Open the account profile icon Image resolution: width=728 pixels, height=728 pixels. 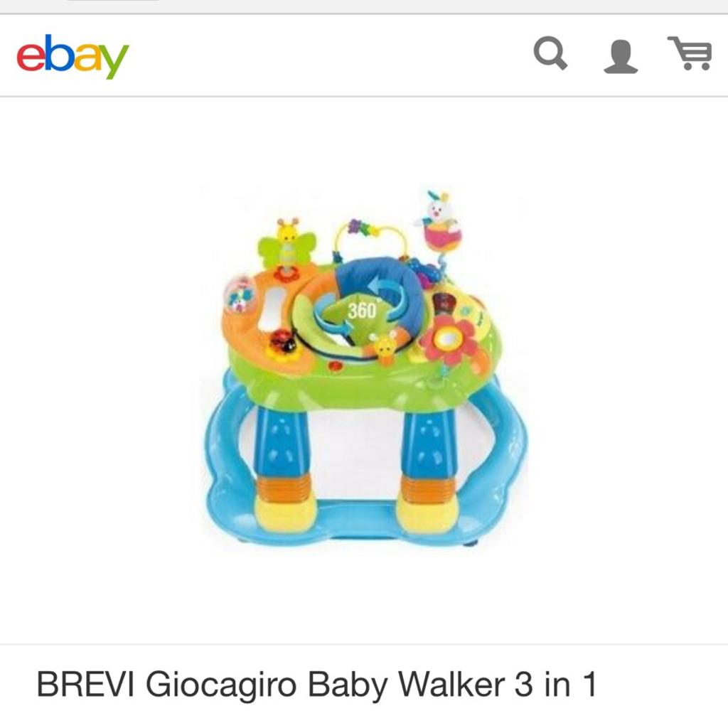point(621,56)
